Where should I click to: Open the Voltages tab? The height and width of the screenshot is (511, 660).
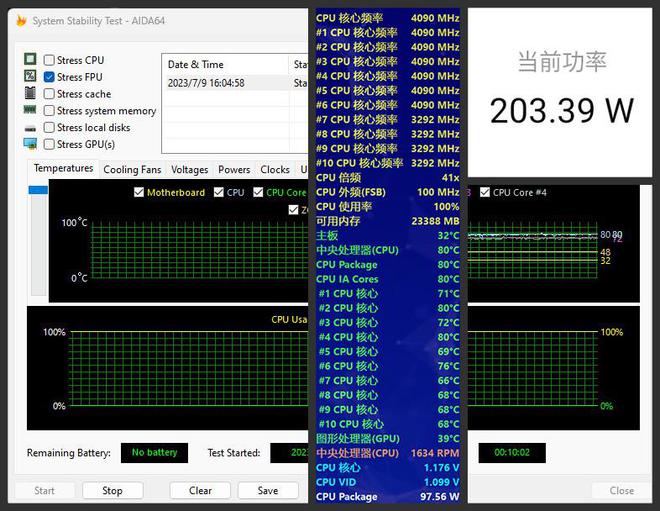click(189, 170)
